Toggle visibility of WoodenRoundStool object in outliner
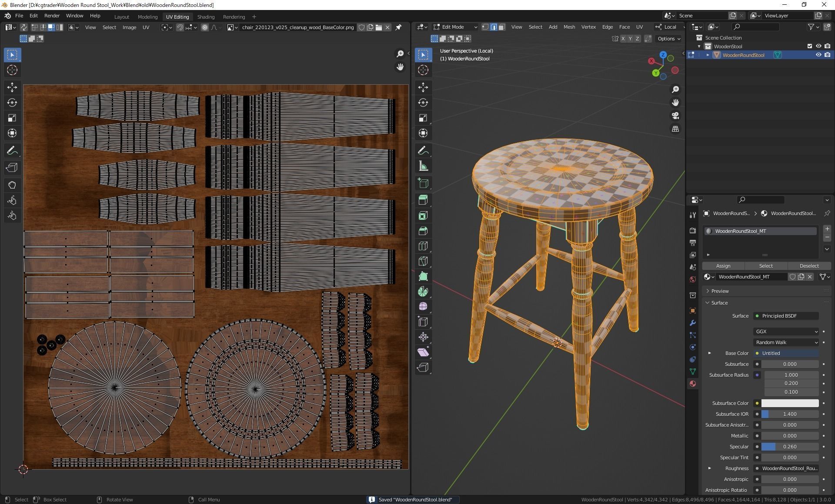This screenshot has height=504, width=835. click(818, 55)
